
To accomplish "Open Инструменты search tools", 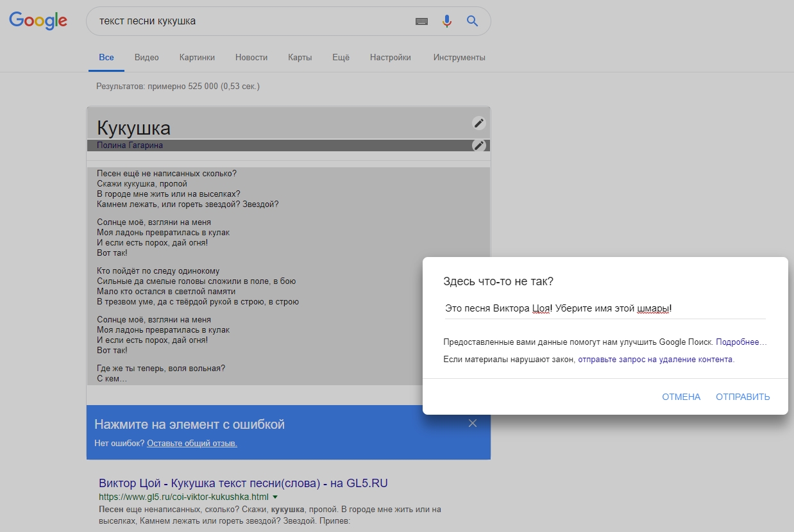I will click(459, 57).
